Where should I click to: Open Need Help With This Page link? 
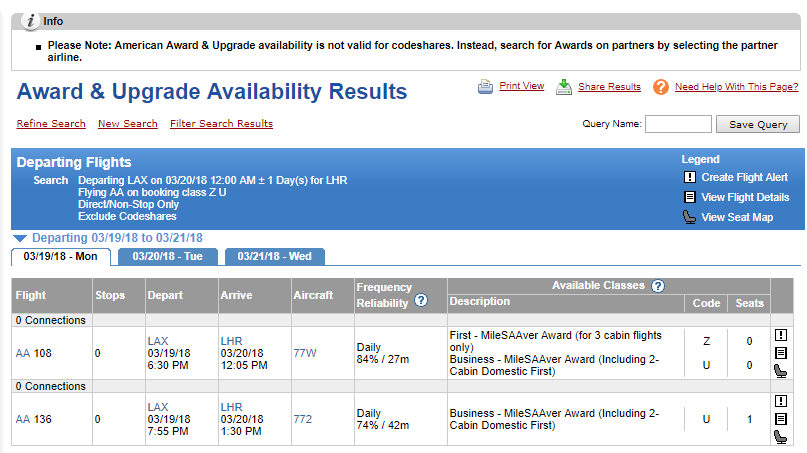pyautogui.click(x=736, y=86)
